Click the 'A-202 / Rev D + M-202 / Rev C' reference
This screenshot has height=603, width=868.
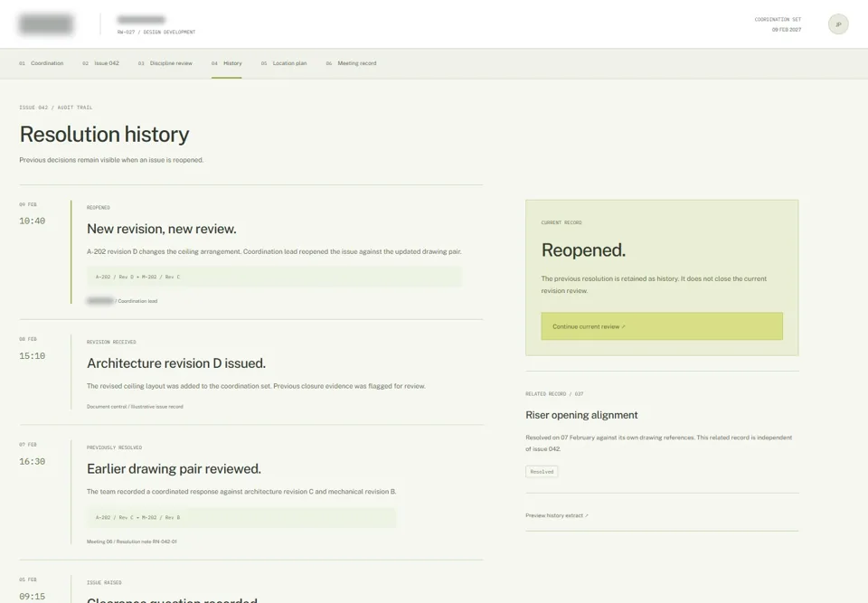point(274,277)
